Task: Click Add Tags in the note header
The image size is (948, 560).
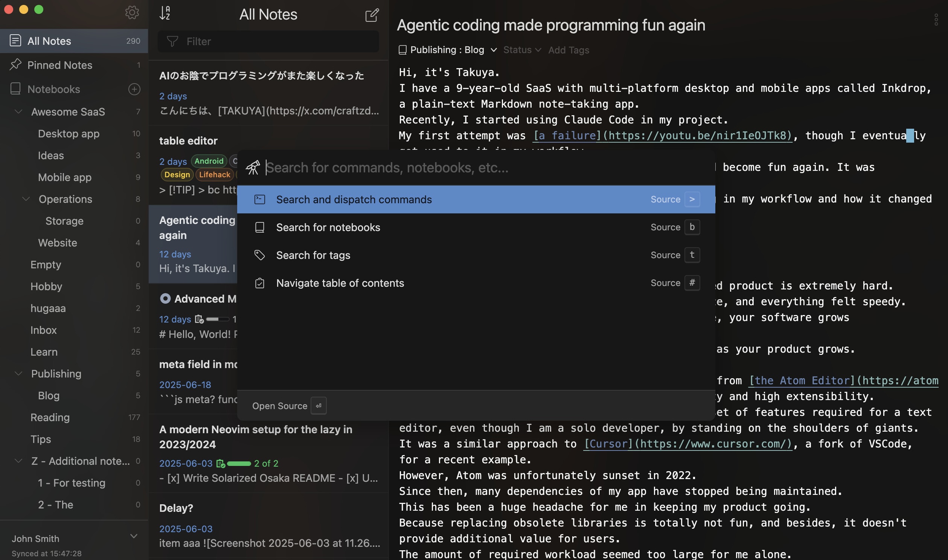Action: point(568,50)
